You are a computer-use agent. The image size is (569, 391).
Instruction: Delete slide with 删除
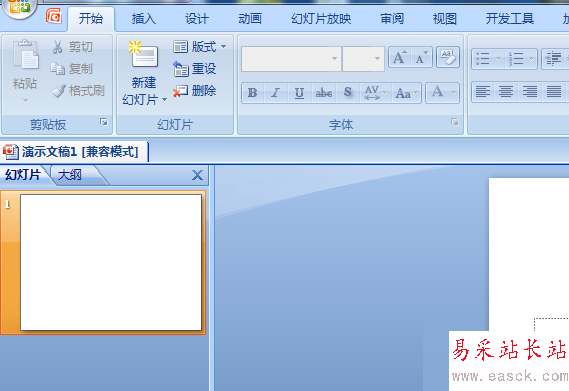point(195,91)
